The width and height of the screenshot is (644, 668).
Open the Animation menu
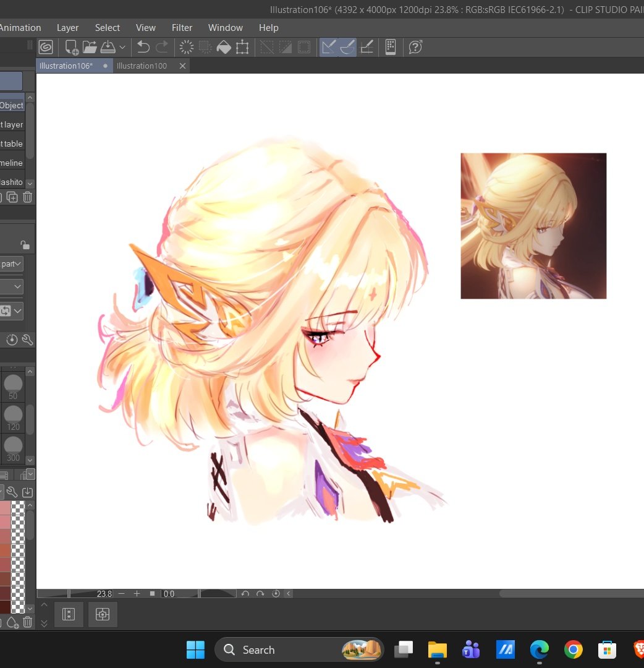pos(20,28)
